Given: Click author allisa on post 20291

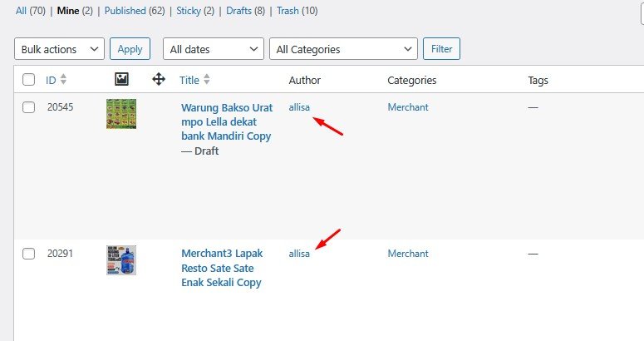Looking at the screenshot, I should tap(299, 254).
